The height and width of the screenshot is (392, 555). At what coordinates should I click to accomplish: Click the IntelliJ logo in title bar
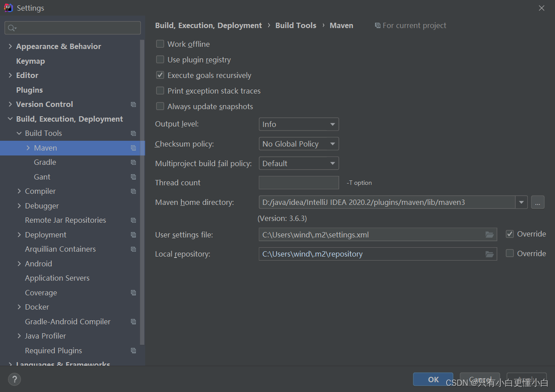click(8, 8)
